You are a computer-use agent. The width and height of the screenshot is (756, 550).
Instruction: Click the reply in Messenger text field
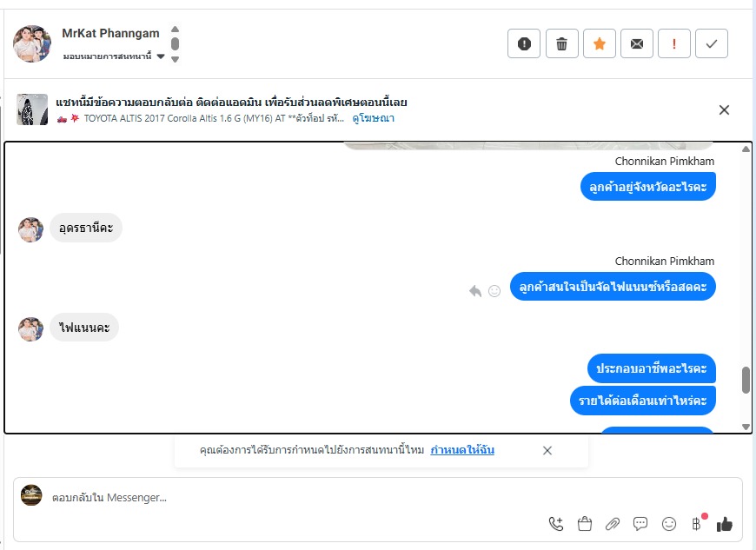pyautogui.click(x=289, y=498)
